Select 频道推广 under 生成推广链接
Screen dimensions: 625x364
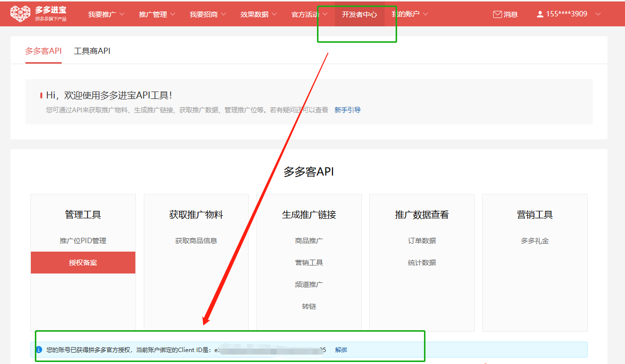[309, 284]
